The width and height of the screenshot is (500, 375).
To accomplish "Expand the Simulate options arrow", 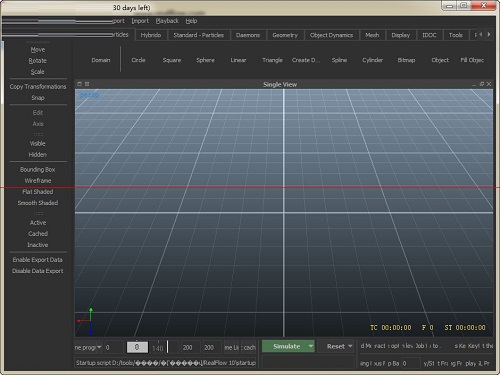I will point(311,346).
